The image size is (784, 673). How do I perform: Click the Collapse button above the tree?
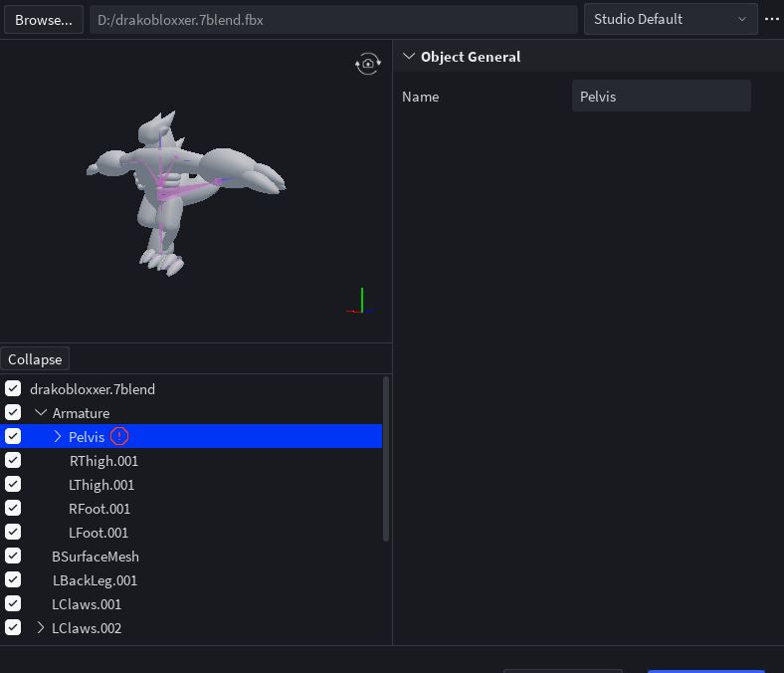pyautogui.click(x=35, y=359)
